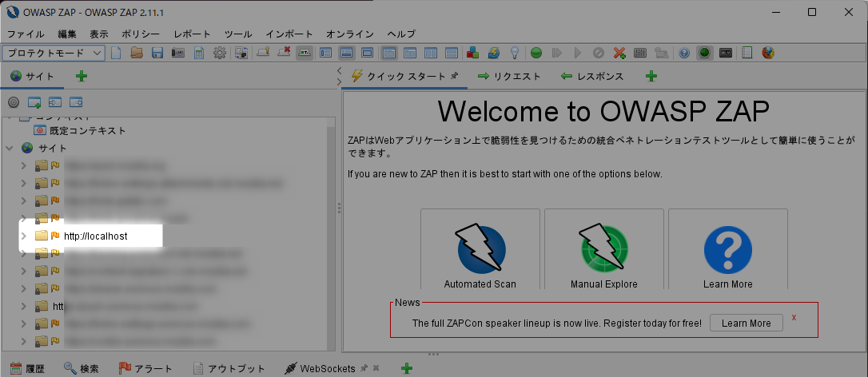The height and width of the screenshot is (377, 868).
Task: Open the ポリシー menu
Action: (141, 34)
